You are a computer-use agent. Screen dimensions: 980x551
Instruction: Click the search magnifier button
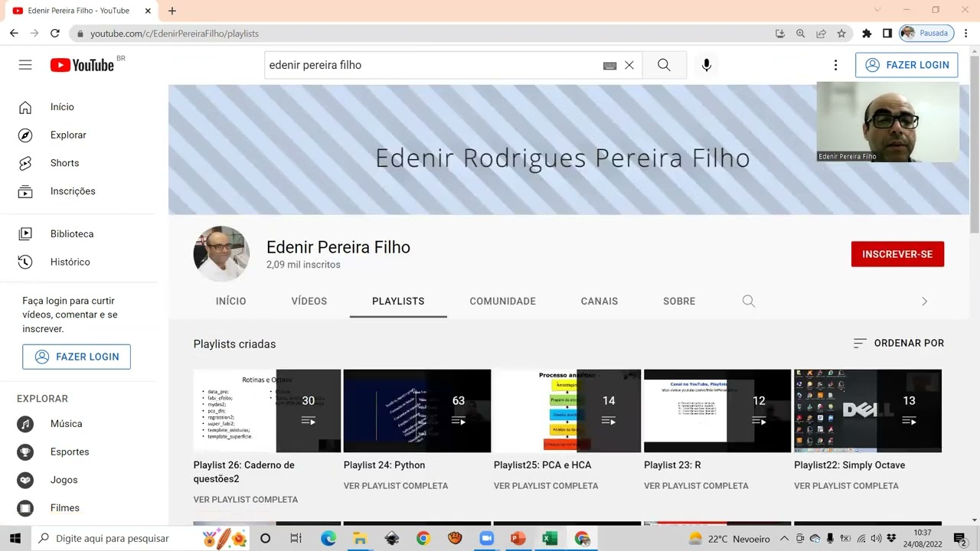pos(664,65)
